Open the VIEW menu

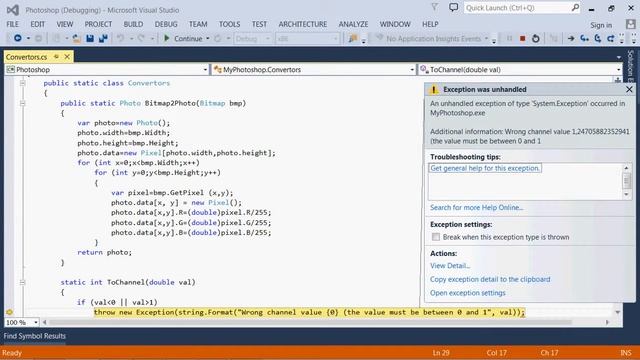[x=65, y=24]
